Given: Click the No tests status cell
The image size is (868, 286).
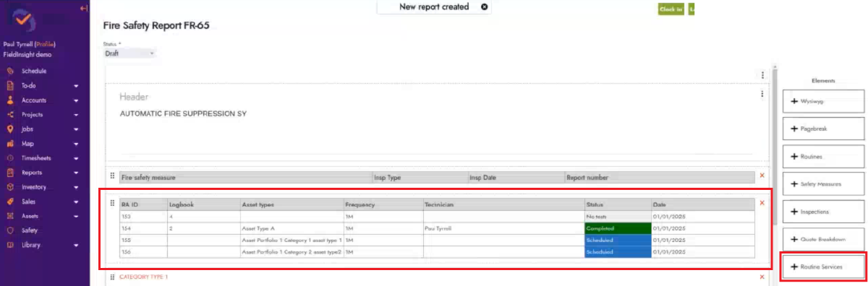Looking at the screenshot, I should 618,217.
